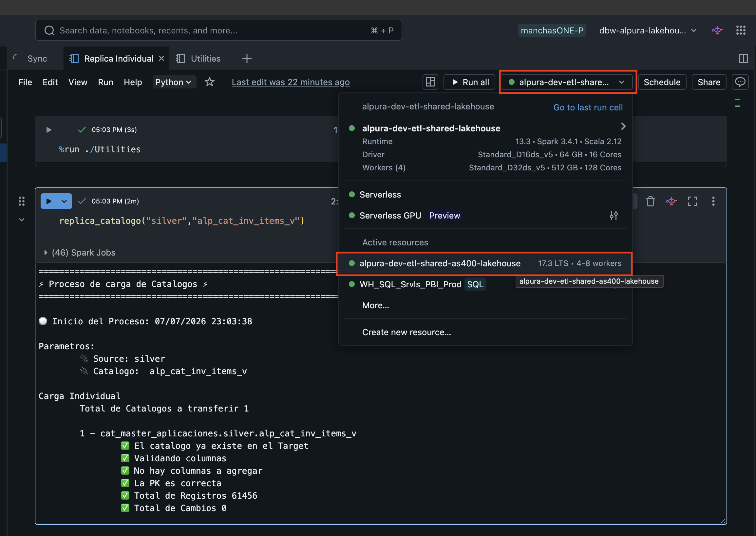Open the View menu

pos(78,82)
